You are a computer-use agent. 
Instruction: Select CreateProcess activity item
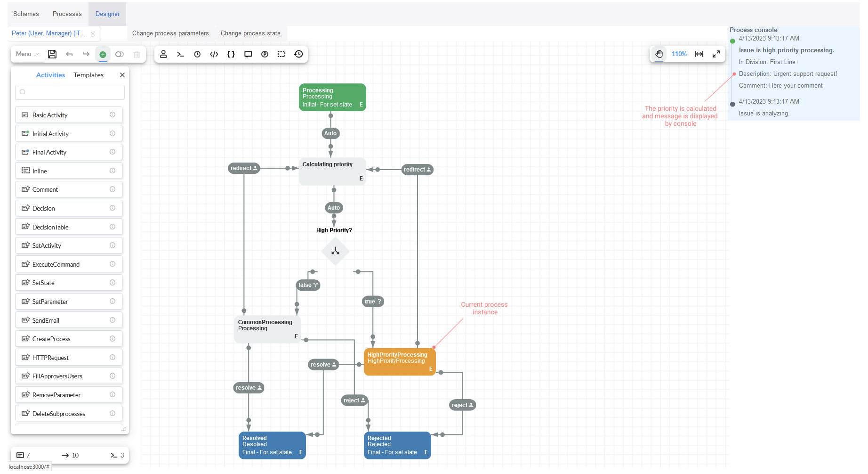(x=69, y=339)
